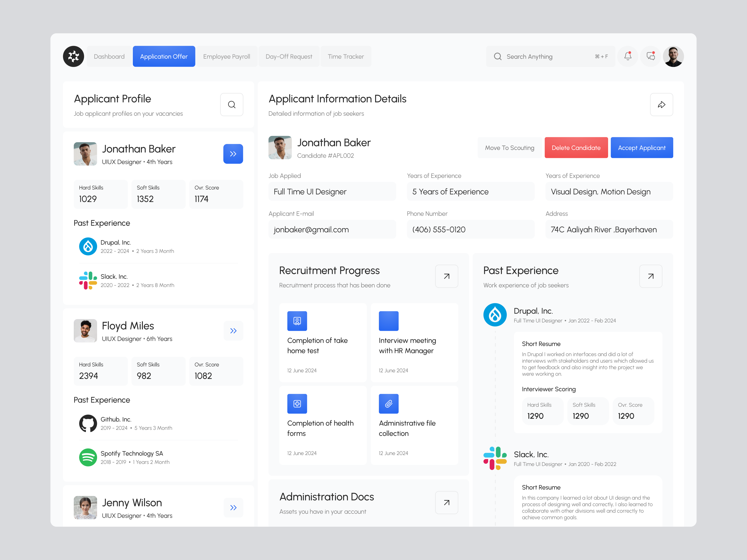Switch to the Dashboard tab
Viewport: 747px width, 560px height.
tap(109, 56)
